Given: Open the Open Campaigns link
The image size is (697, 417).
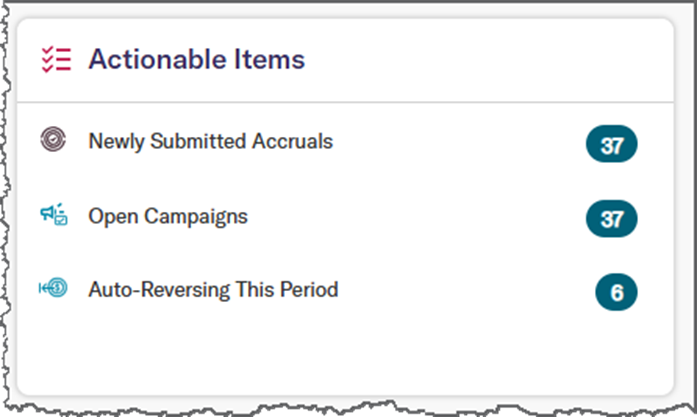Looking at the screenshot, I should (168, 217).
